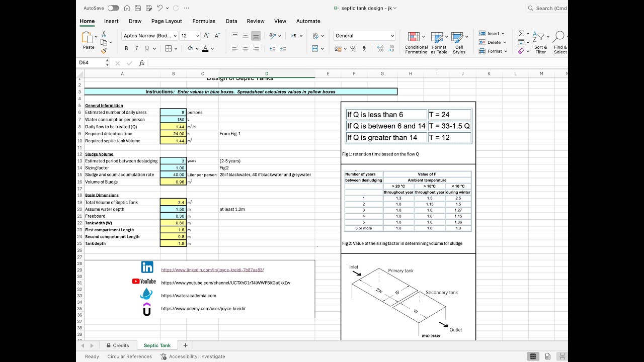Click the Font Color A button
The width and height of the screenshot is (644, 362).
pyautogui.click(x=205, y=49)
